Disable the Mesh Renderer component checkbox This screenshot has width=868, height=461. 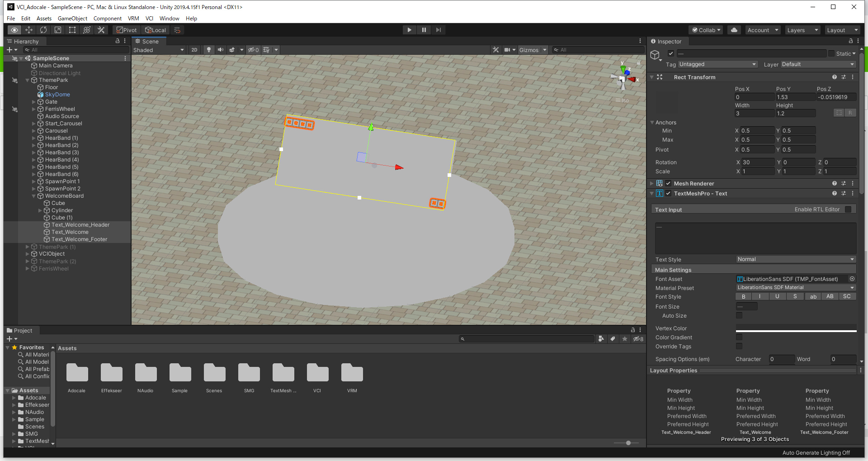pos(668,183)
